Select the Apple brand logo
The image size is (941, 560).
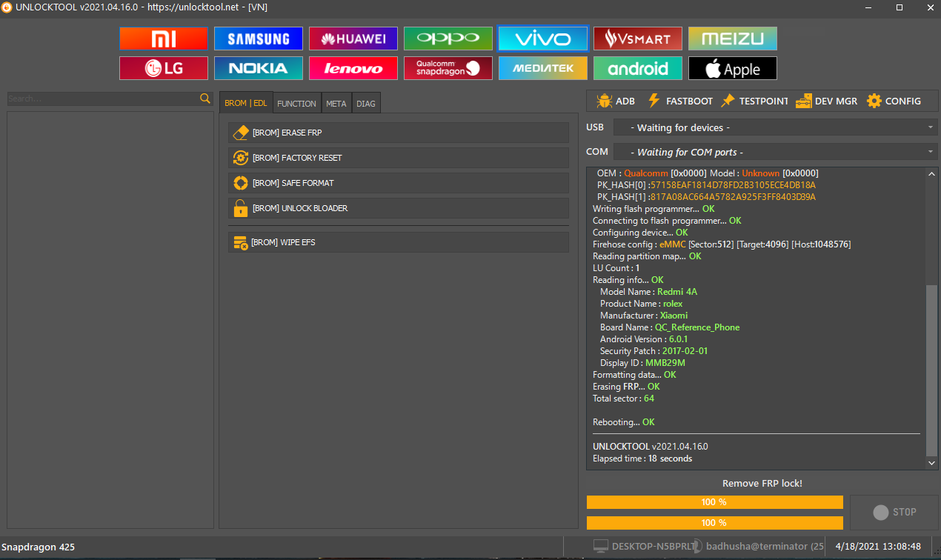733,68
